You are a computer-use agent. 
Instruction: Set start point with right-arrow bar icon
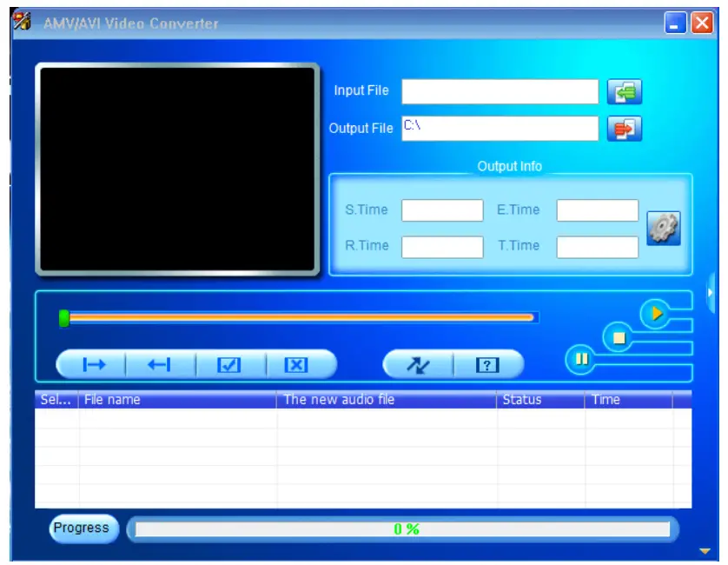[93, 365]
